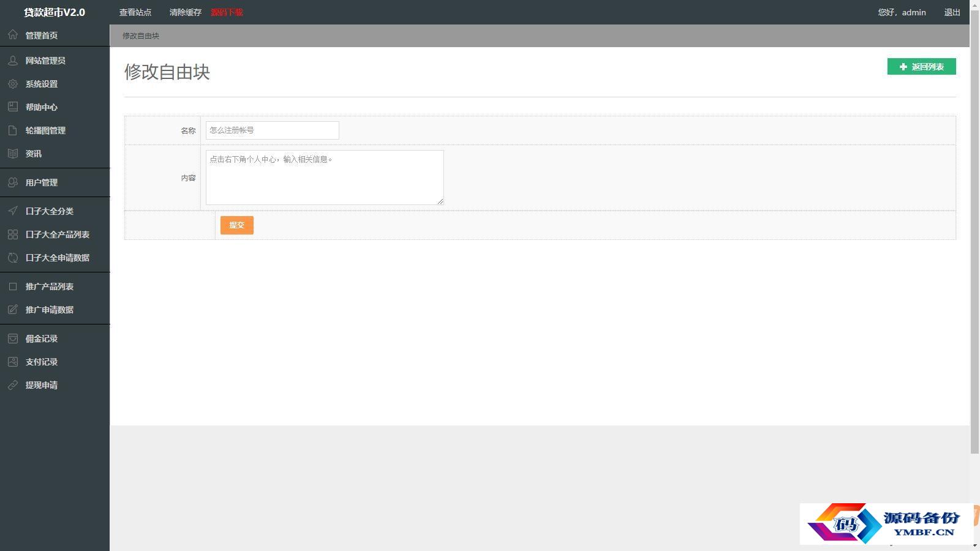
Task: Click the file icon beside 轮播图管理
Action: pos(13,130)
